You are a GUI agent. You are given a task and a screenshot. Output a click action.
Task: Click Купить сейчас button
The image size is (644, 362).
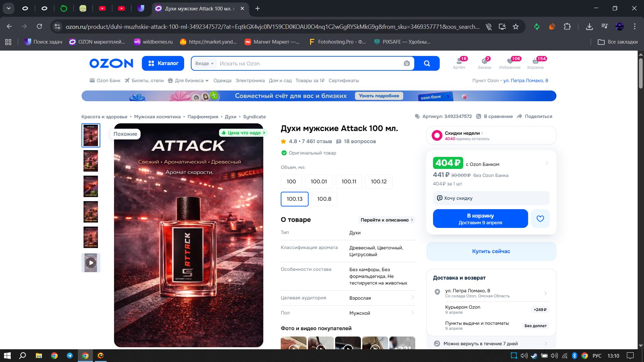click(x=491, y=251)
